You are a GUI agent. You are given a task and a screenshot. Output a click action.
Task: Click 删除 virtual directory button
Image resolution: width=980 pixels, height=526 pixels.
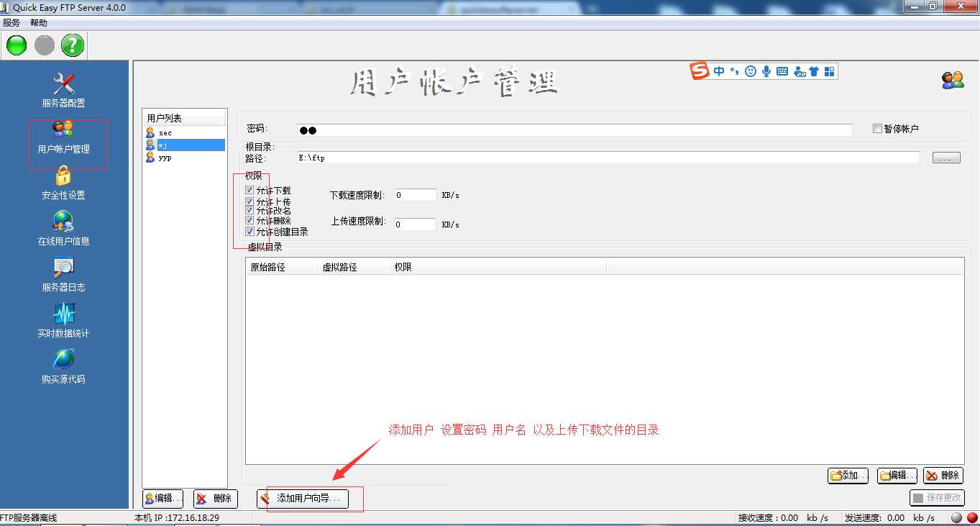coord(943,476)
